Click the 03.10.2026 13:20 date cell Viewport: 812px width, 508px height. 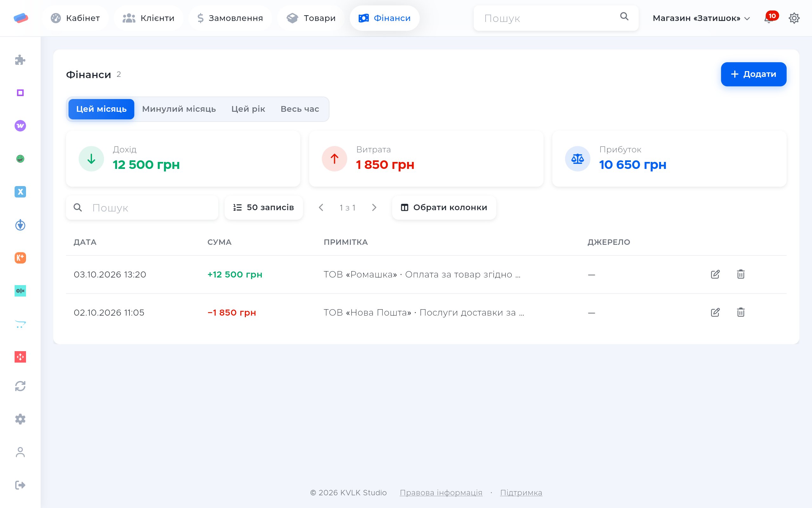(110, 275)
